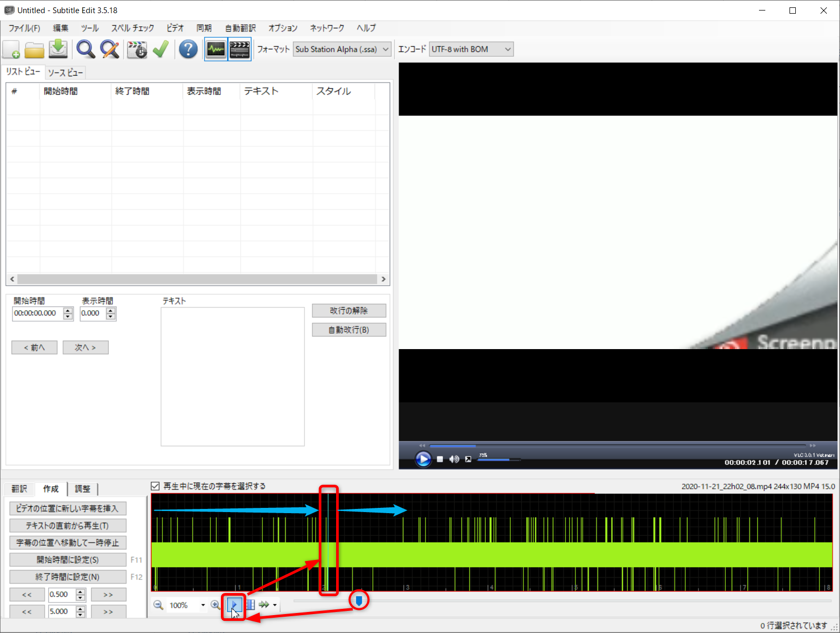Toggle the video player clapperboard button

pos(240,49)
